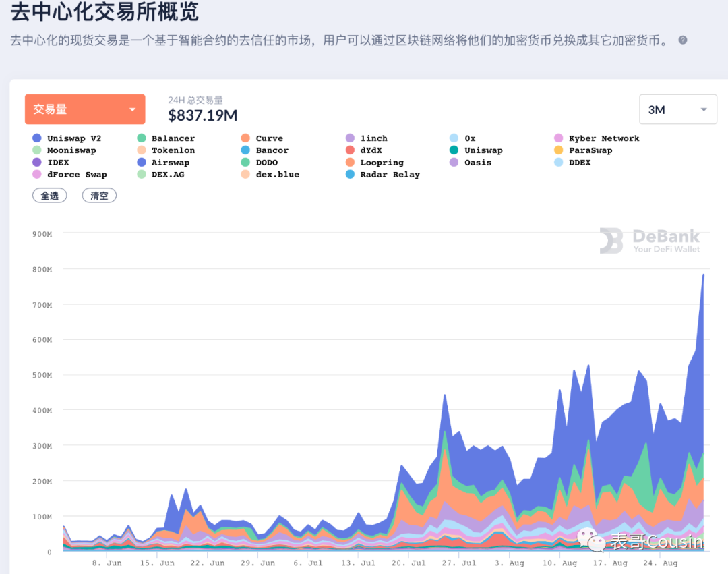Expand the 交易量 dropdown arrow
The height and width of the screenshot is (574, 728).
134,109
